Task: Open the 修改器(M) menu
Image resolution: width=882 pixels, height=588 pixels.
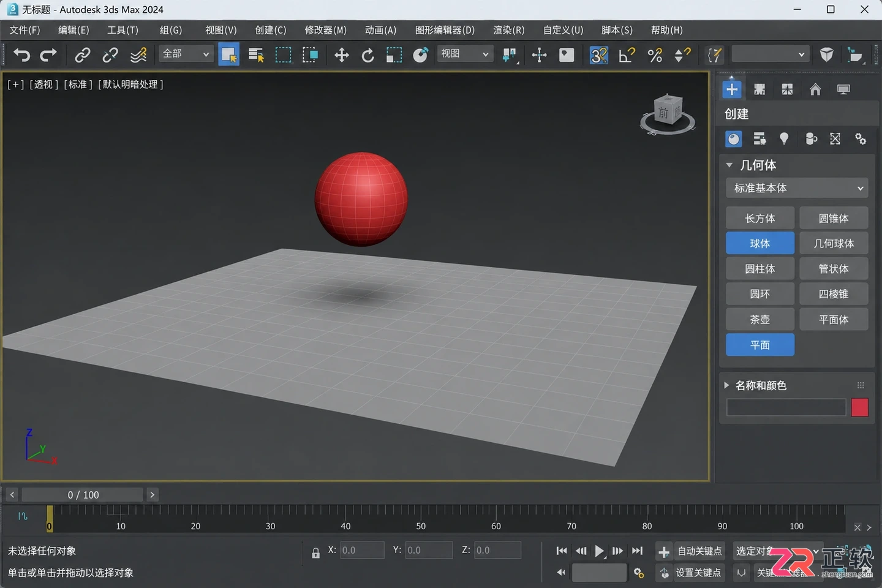Action: pos(325,30)
